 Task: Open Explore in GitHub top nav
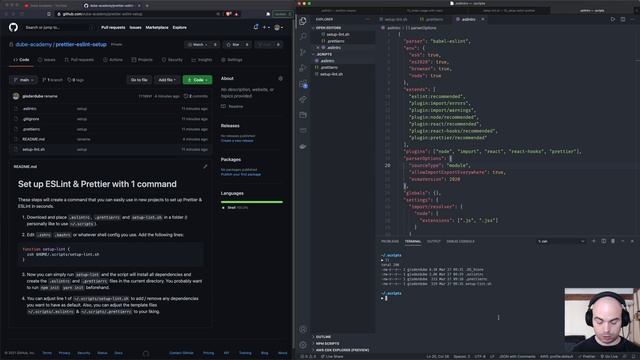tap(179, 27)
